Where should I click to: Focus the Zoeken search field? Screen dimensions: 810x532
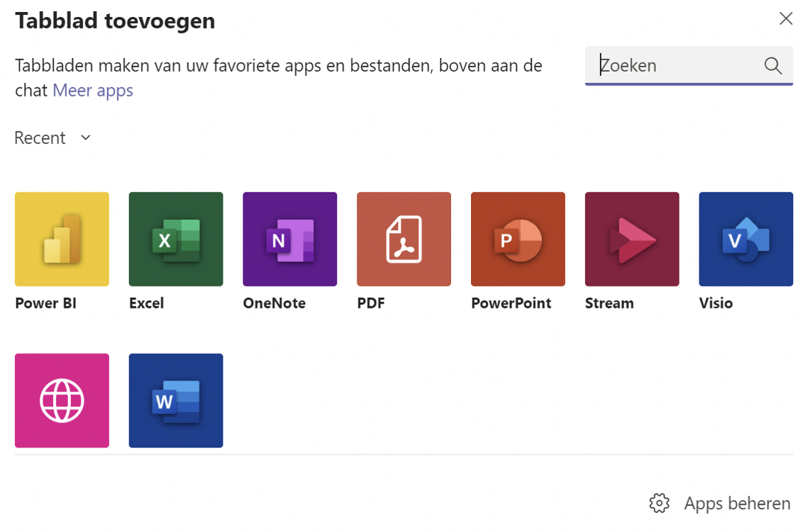coord(689,65)
